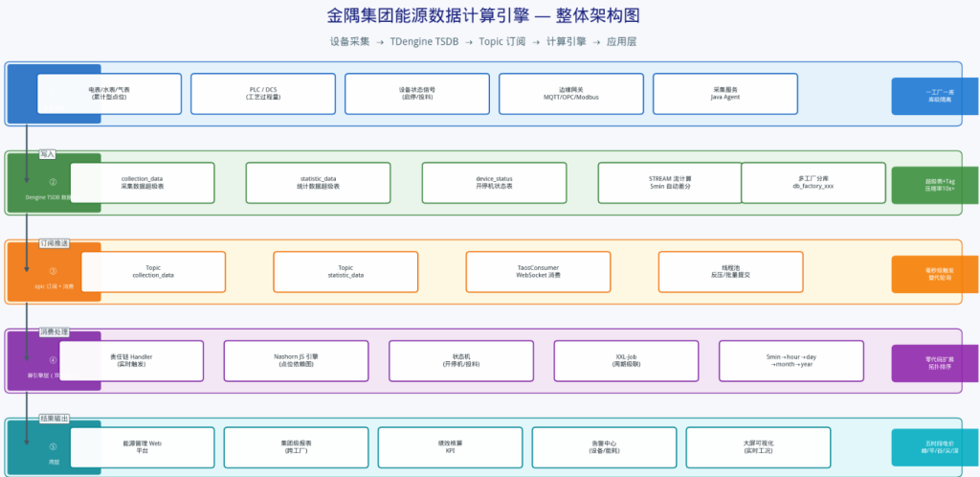980x477 pixels.
Task: Select the statistic_data 统计数据超级表 box
Action: [x=318, y=183]
